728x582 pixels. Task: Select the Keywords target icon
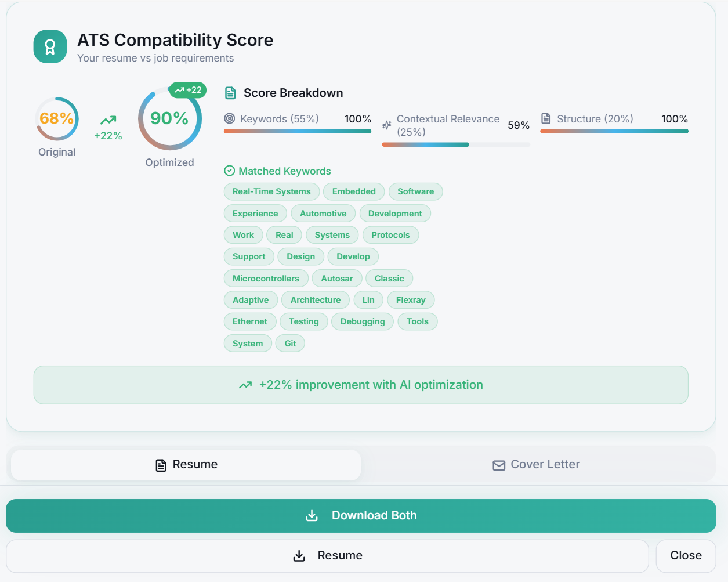tap(230, 119)
